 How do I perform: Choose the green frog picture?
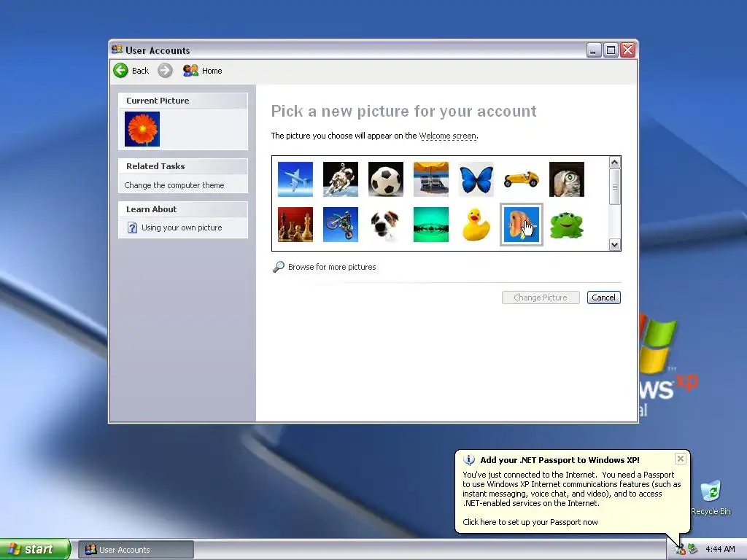point(566,225)
